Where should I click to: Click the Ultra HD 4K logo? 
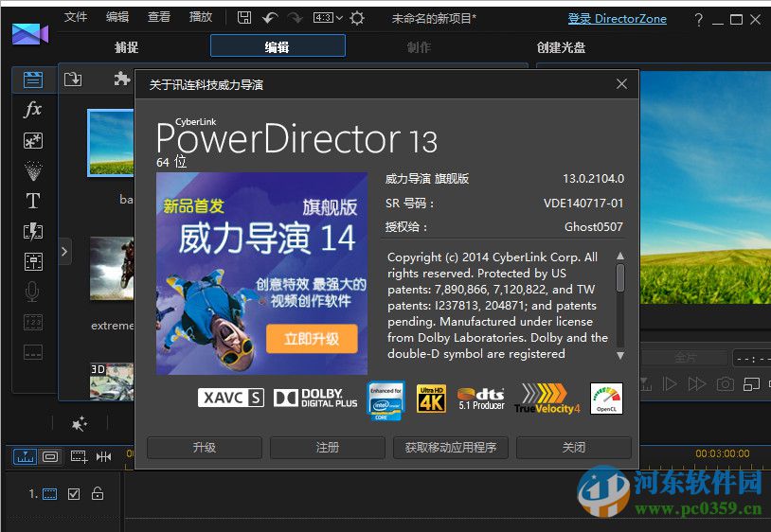coord(431,399)
